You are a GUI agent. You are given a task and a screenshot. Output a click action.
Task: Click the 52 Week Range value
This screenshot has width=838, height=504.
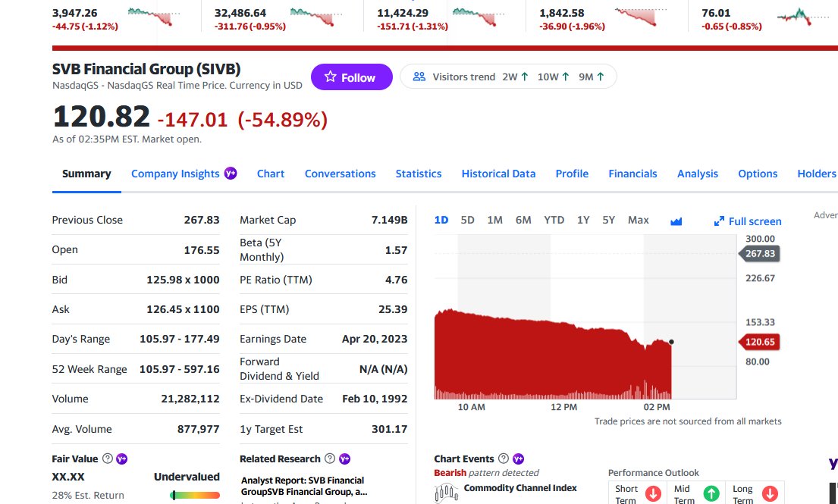point(180,369)
